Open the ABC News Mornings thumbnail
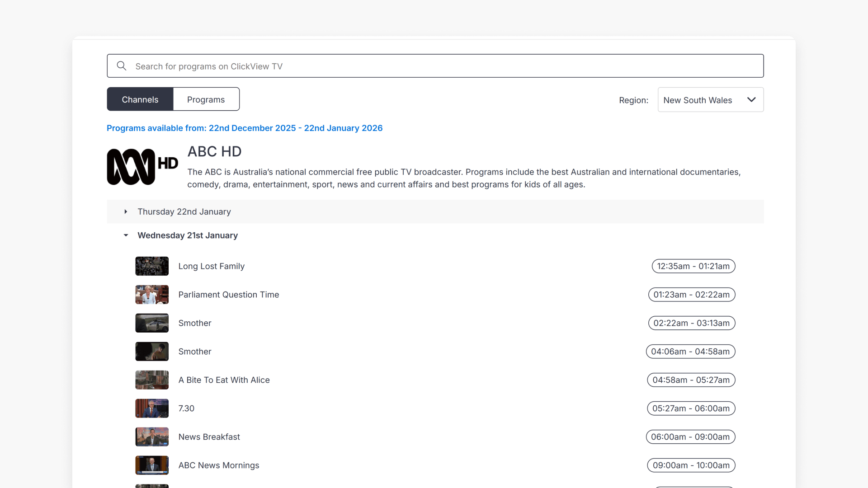The height and width of the screenshot is (488, 868). point(151,465)
